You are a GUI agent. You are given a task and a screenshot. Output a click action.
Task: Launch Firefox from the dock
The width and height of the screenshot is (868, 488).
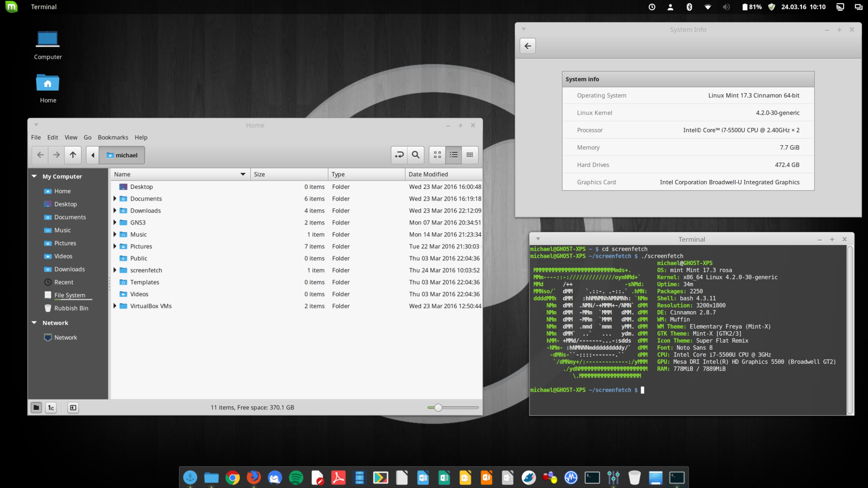pos(253,478)
